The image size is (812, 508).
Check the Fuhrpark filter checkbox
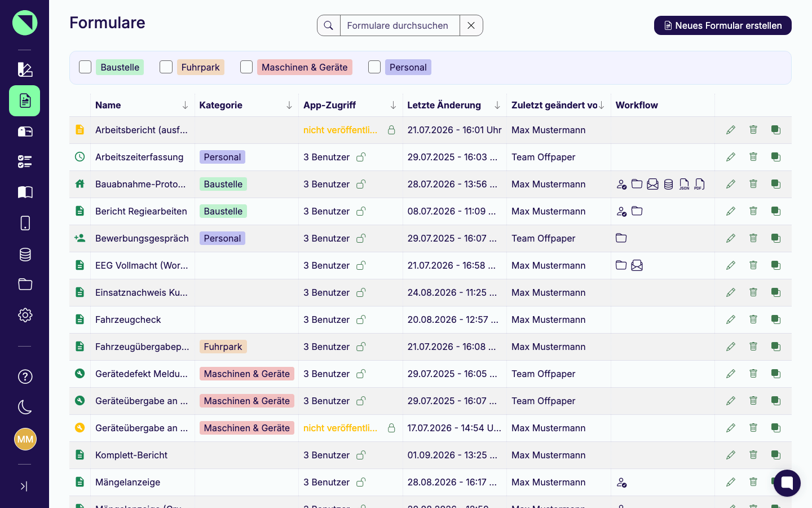pos(166,67)
